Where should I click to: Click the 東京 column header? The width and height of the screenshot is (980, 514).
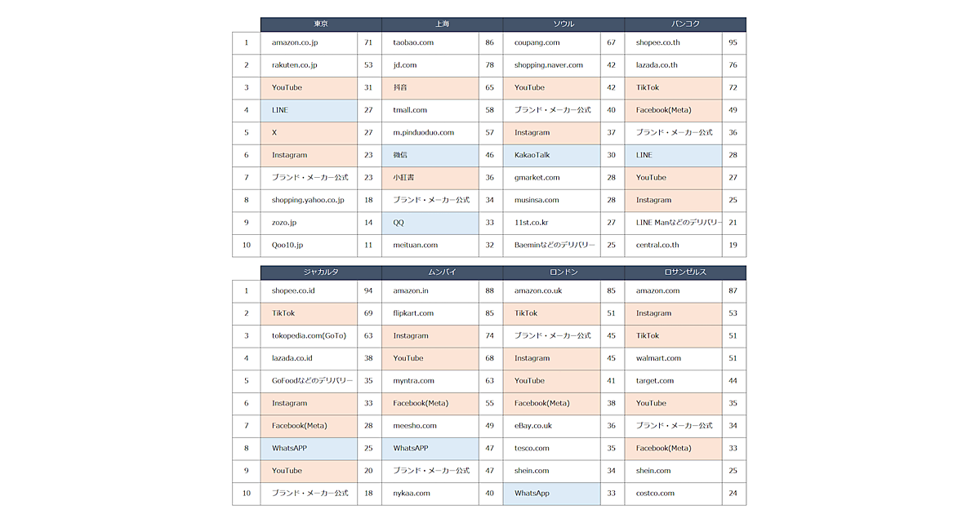point(321,24)
